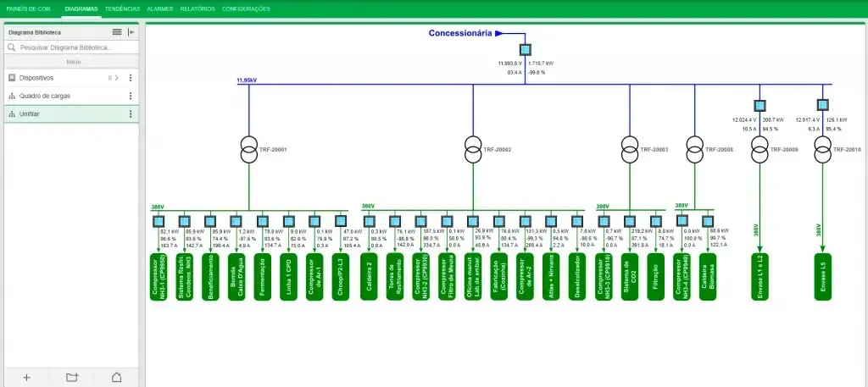
Task: Select the TRF-20002 transformer symbol
Action: [473, 149]
